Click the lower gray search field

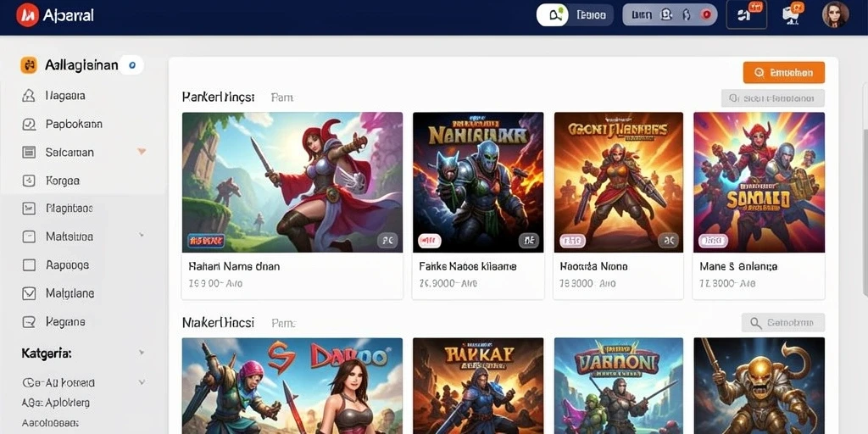(783, 322)
